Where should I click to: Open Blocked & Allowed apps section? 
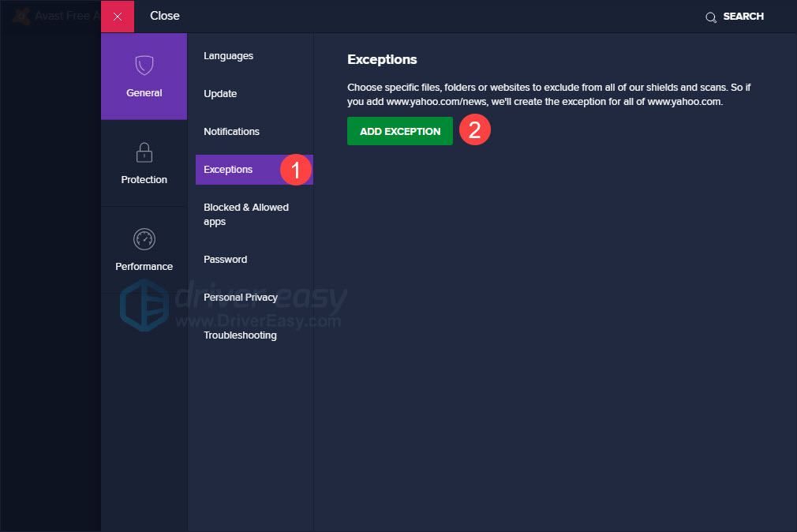pyautogui.click(x=245, y=215)
